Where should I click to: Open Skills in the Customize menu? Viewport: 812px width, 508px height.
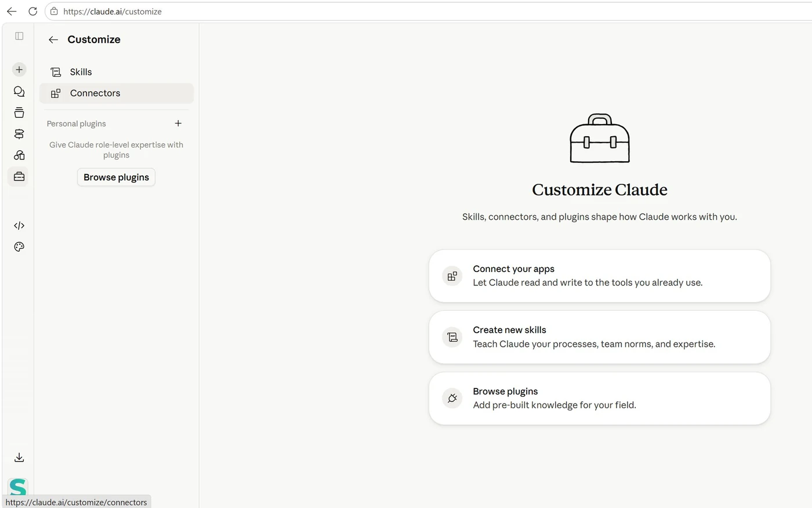tap(117, 72)
